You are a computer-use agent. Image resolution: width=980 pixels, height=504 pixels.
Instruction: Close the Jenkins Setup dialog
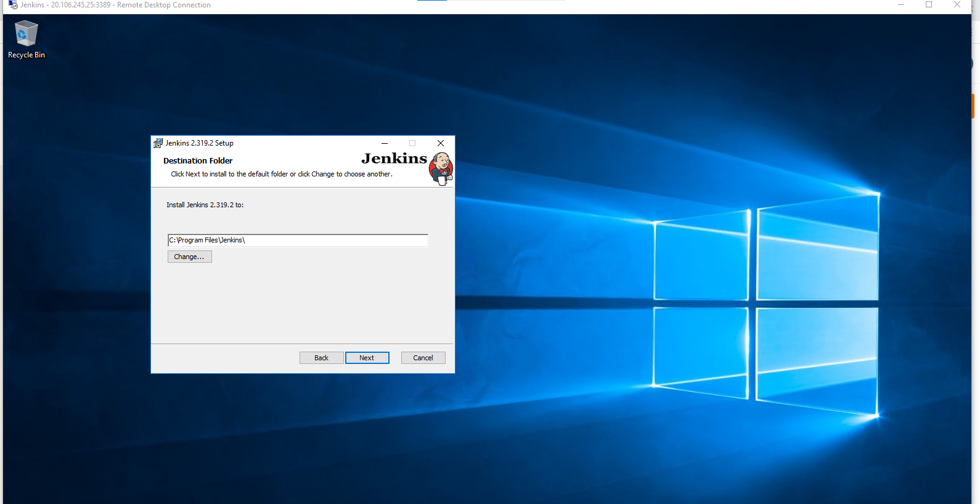pos(440,143)
